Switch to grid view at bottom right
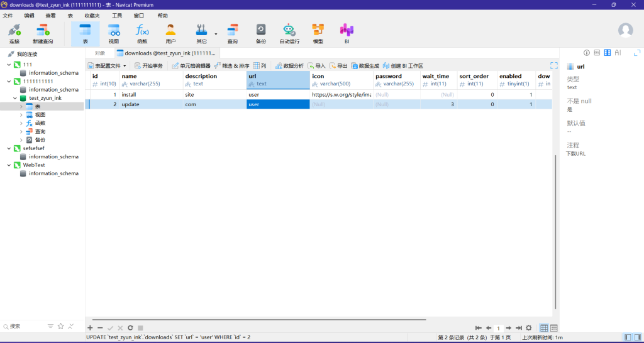Viewport: 644px width, 343px height. tap(544, 328)
